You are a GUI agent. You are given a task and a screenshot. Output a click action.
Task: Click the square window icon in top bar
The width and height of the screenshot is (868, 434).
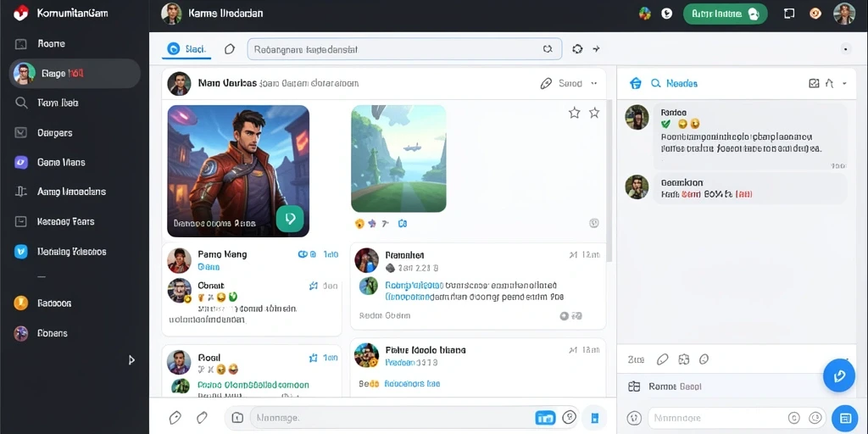coord(789,14)
